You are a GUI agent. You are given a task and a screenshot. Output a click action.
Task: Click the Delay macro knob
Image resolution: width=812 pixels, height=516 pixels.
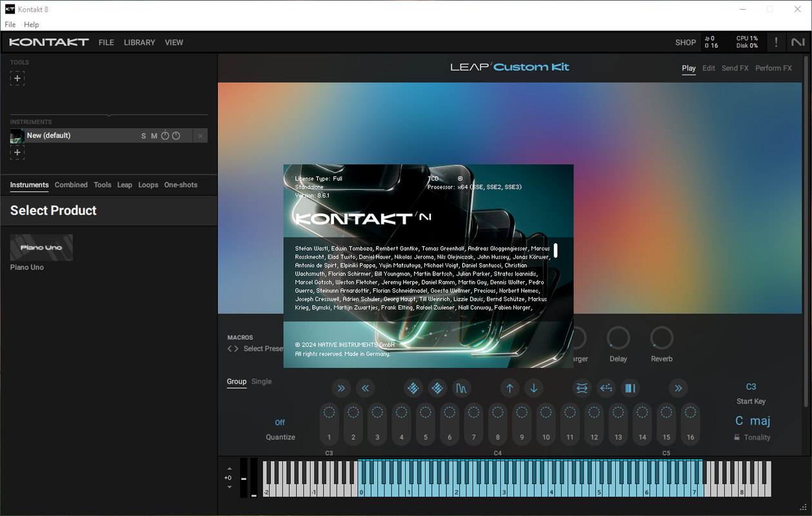tap(618, 338)
